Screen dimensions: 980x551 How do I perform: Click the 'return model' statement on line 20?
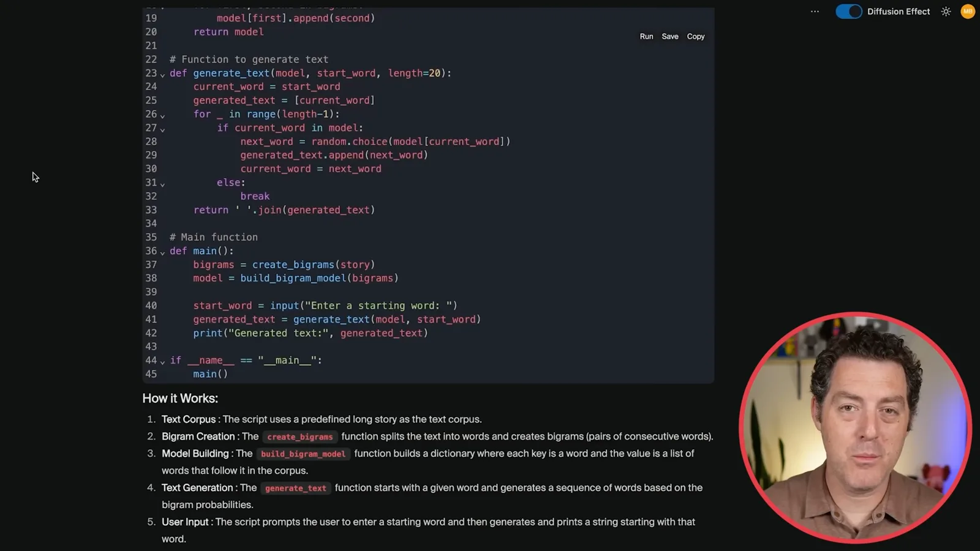pos(228,32)
